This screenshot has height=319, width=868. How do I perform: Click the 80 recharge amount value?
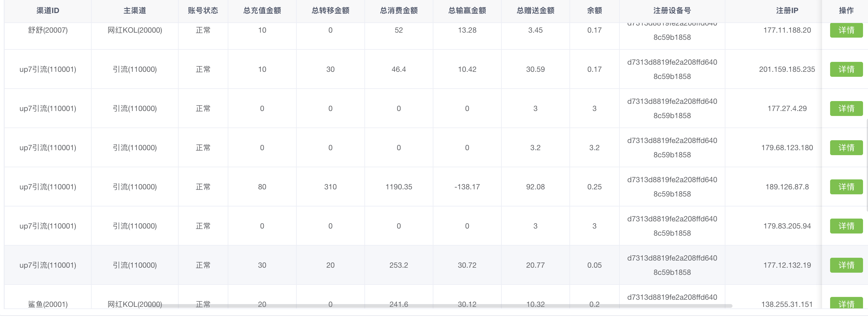click(262, 187)
